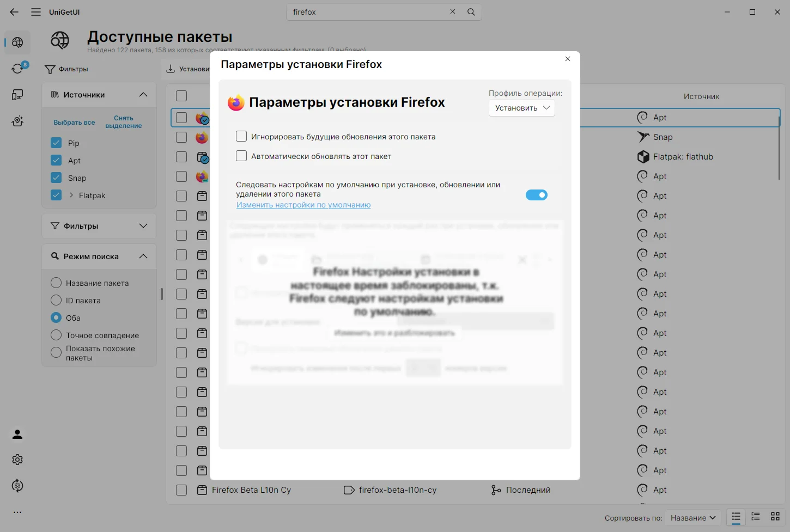Switch to list view mode
The image size is (790, 532).
coord(736,517)
